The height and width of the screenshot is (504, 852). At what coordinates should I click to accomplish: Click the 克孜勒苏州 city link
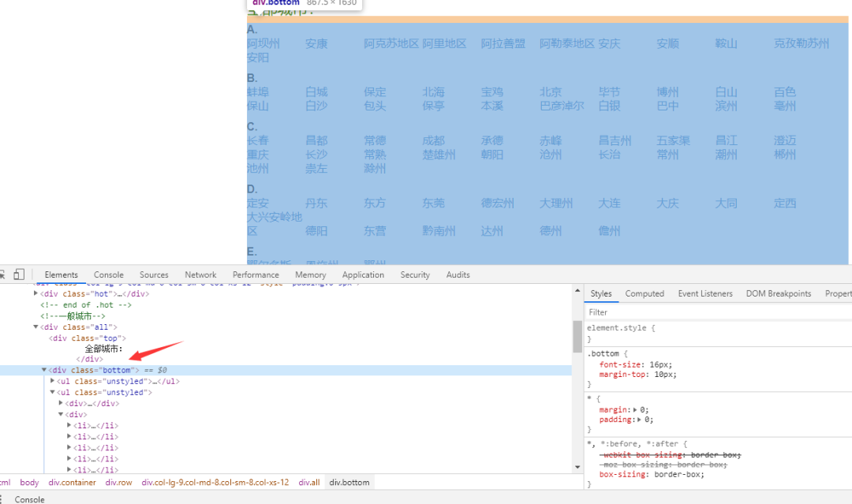[x=802, y=43]
